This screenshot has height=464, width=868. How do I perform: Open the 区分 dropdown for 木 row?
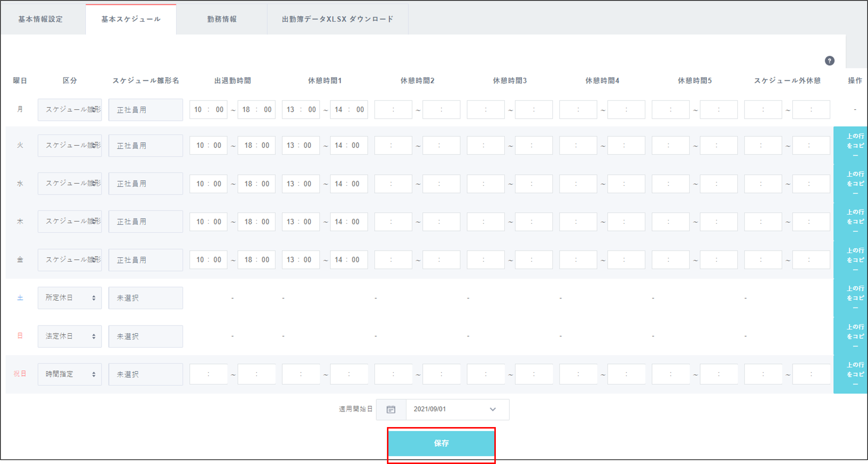tap(70, 222)
